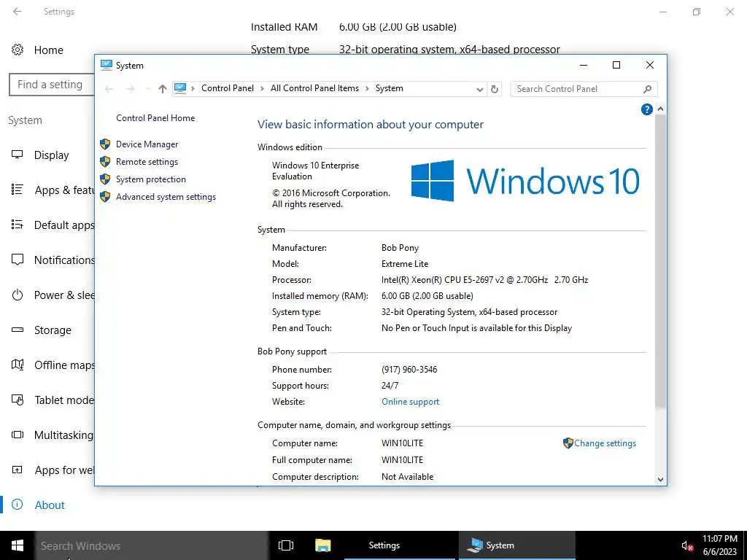Go to Home in Settings window
This screenshot has height=560, width=747.
pyautogui.click(x=47, y=50)
